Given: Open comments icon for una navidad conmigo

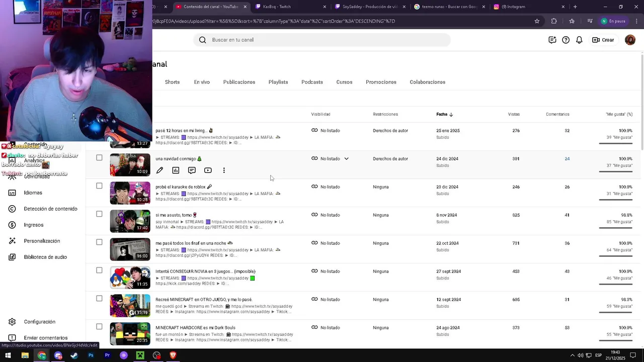Looking at the screenshot, I should [x=192, y=170].
